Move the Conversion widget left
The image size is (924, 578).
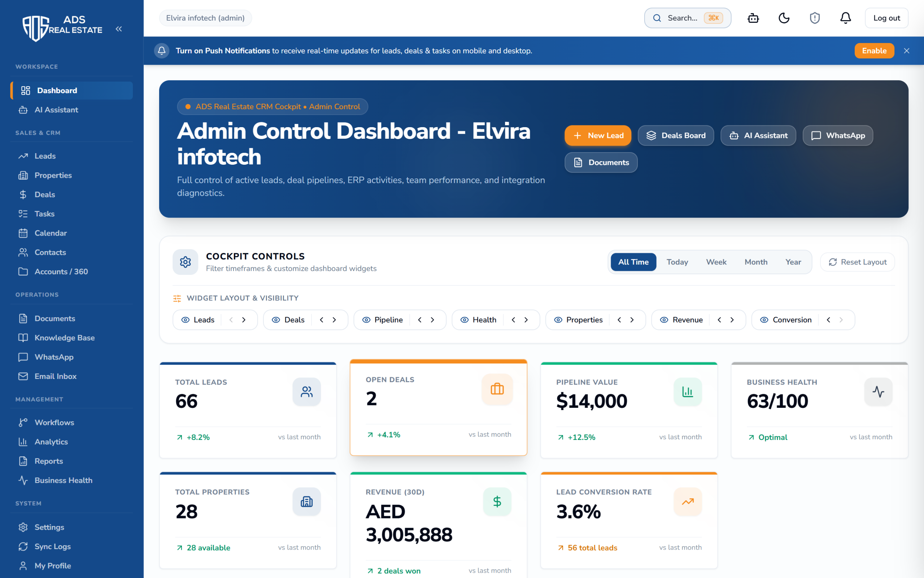[828, 320]
